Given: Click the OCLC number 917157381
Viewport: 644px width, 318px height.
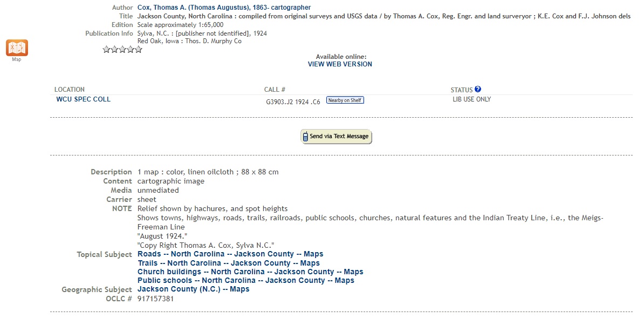Looking at the screenshot, I should click(156, 299).
